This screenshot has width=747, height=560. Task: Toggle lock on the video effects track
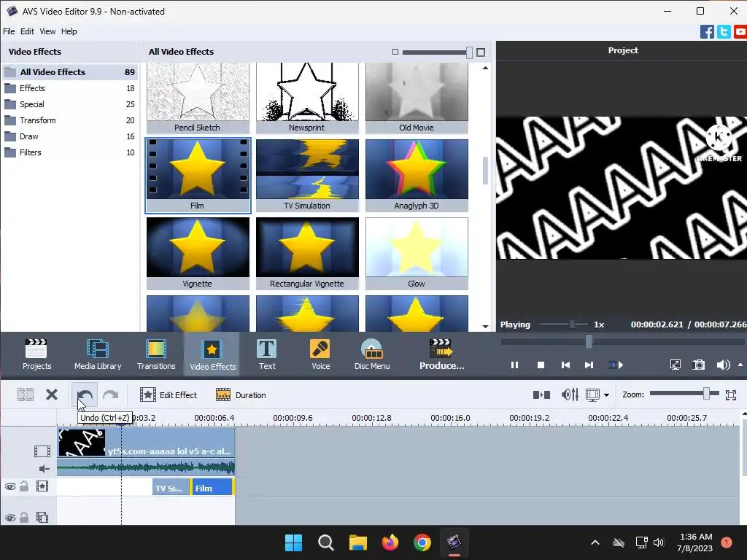(x=24, y=486)
